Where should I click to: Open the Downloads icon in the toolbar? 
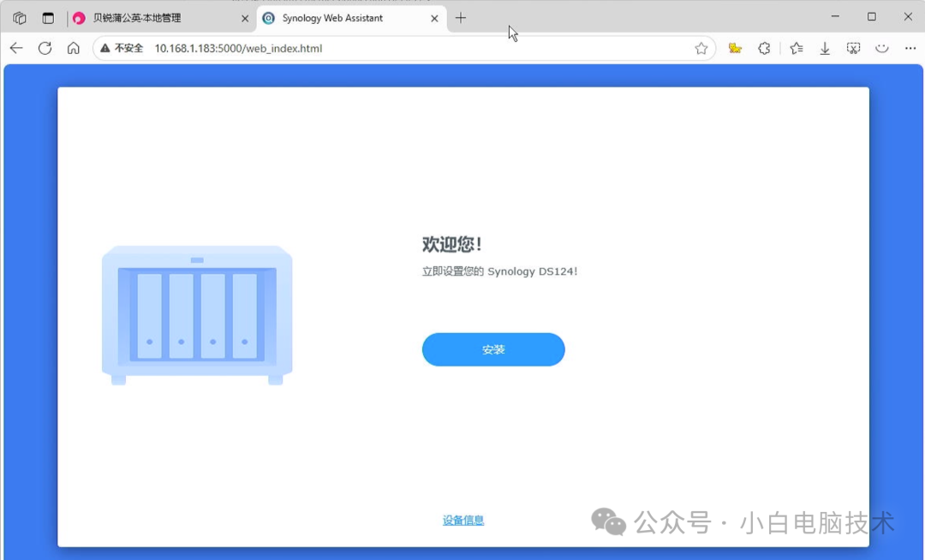(825, 48)
